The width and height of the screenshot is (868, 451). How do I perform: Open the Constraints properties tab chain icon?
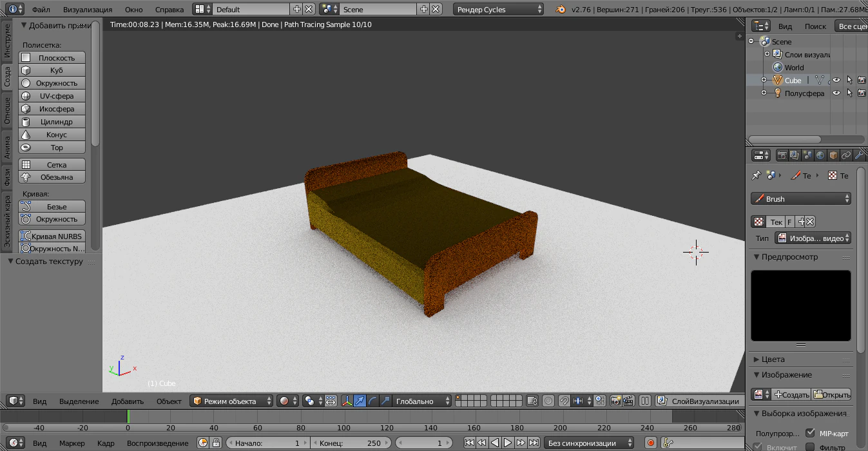pyautogui.click(x=846, y=155)
